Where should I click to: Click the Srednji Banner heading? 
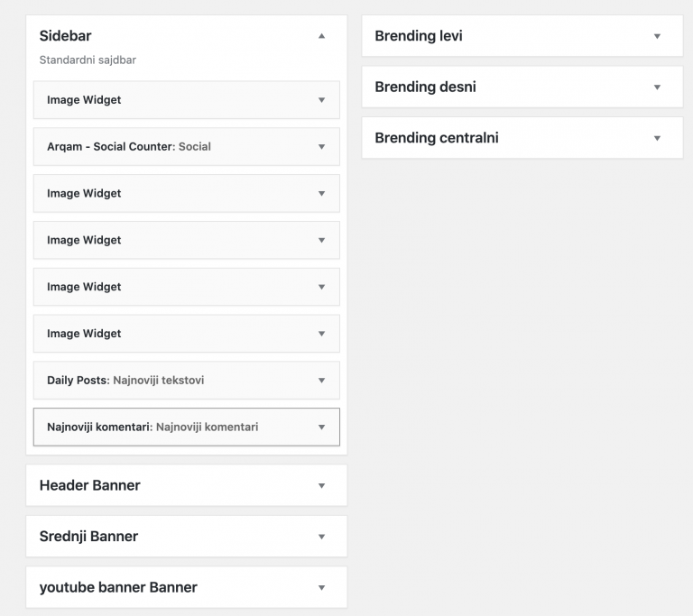[x=88, y=536]
